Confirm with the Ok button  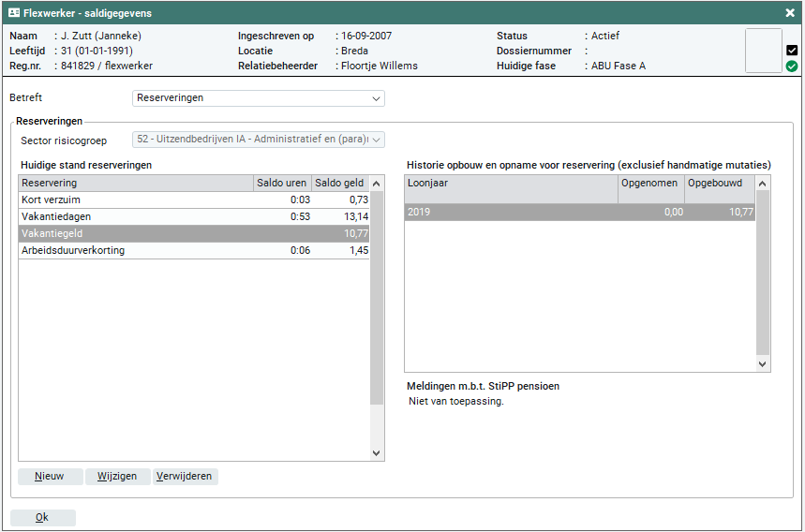point(42,518)
